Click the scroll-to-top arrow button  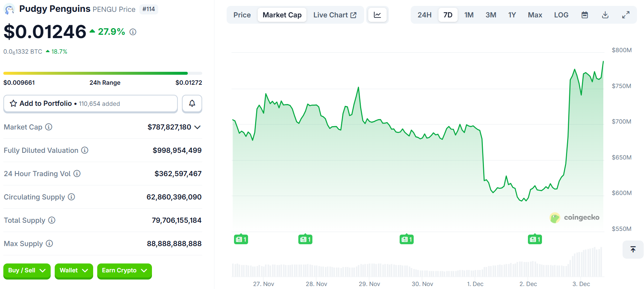(x=633, y=249)
